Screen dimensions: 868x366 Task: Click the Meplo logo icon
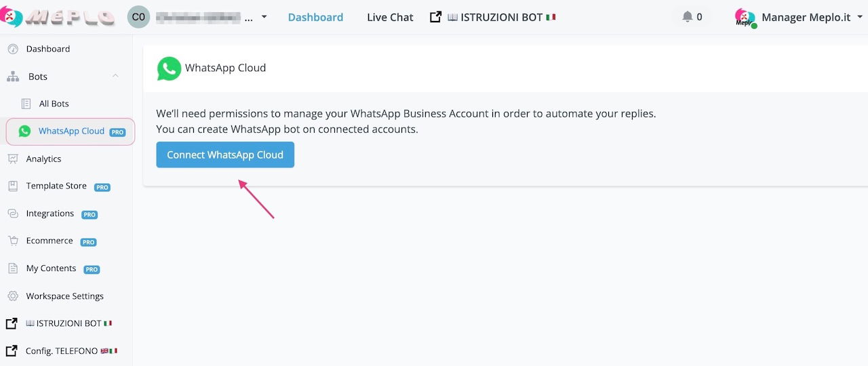pyautogui.click(x=12, y=17)
